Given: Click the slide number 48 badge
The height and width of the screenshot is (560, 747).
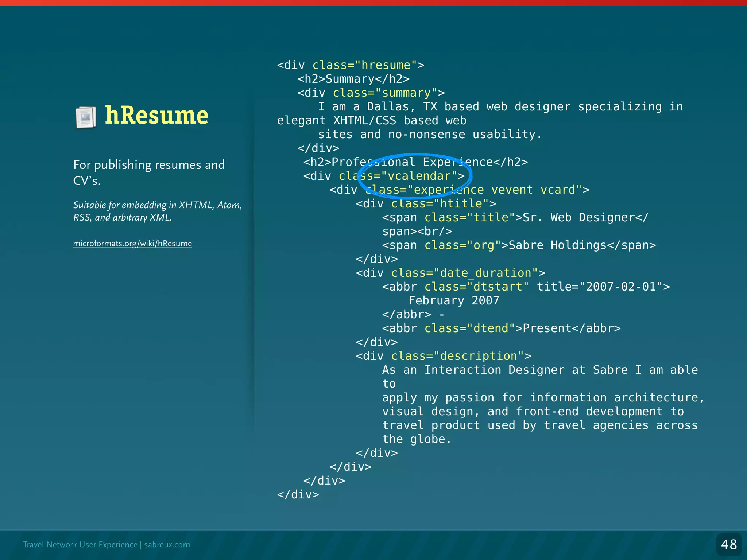Looking at the screenshot, I should [x=729, y=544].
